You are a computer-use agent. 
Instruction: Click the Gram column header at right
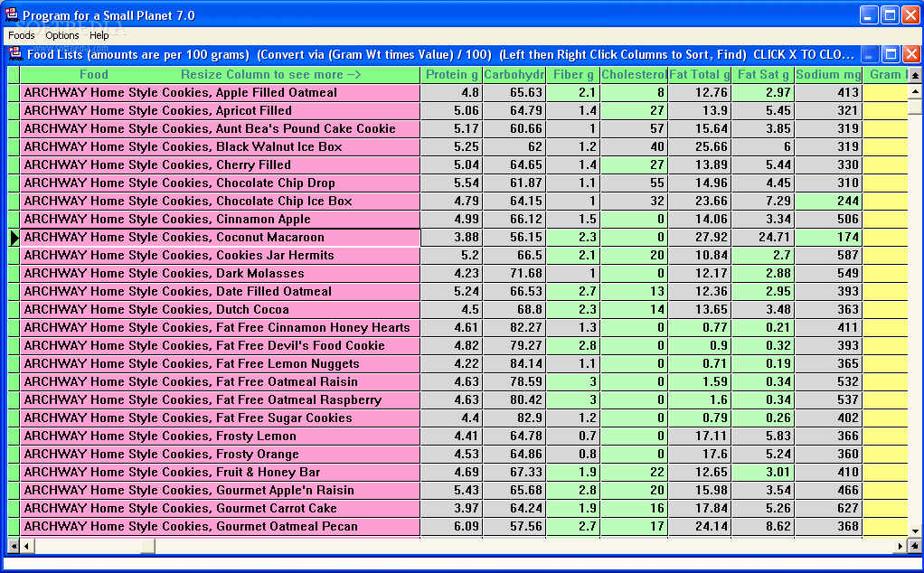tap(886, 75)
